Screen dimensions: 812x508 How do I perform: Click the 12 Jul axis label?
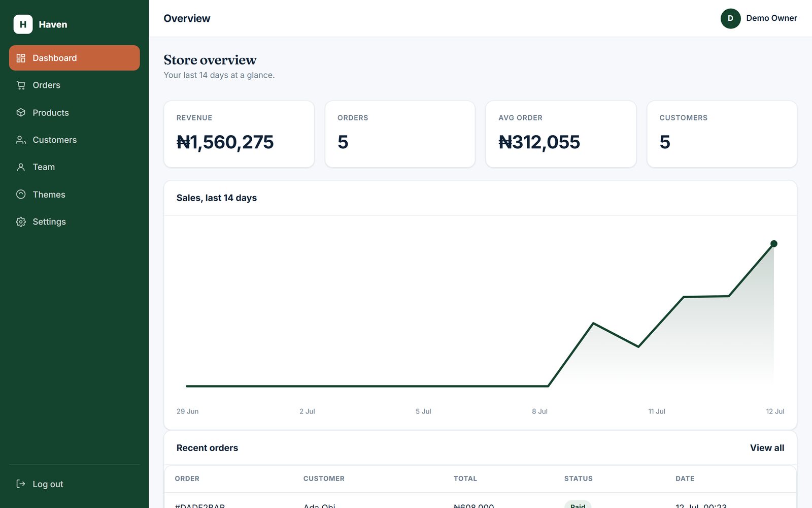775,411
